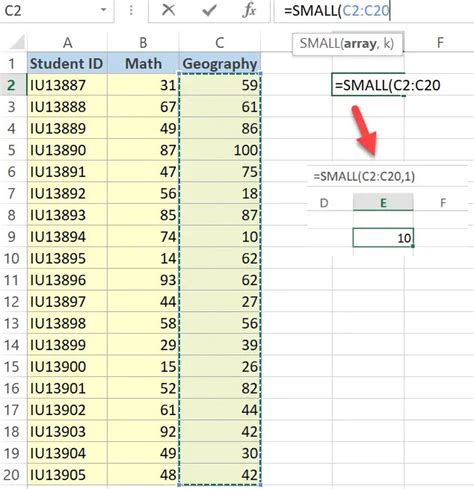The height and width of the screenshot is (489, 474).
Task: Click Geography score 59 in row 2
Action: 220,85
